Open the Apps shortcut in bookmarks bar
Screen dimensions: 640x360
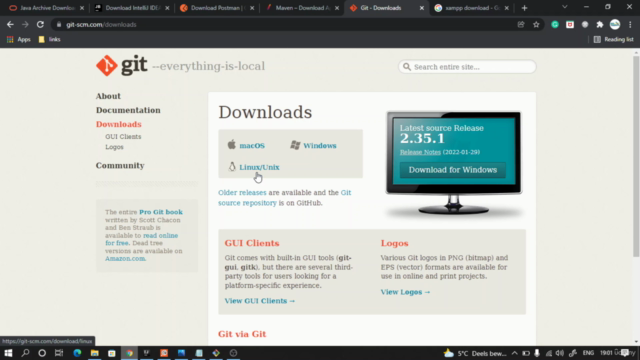click(x=19, y=39)
